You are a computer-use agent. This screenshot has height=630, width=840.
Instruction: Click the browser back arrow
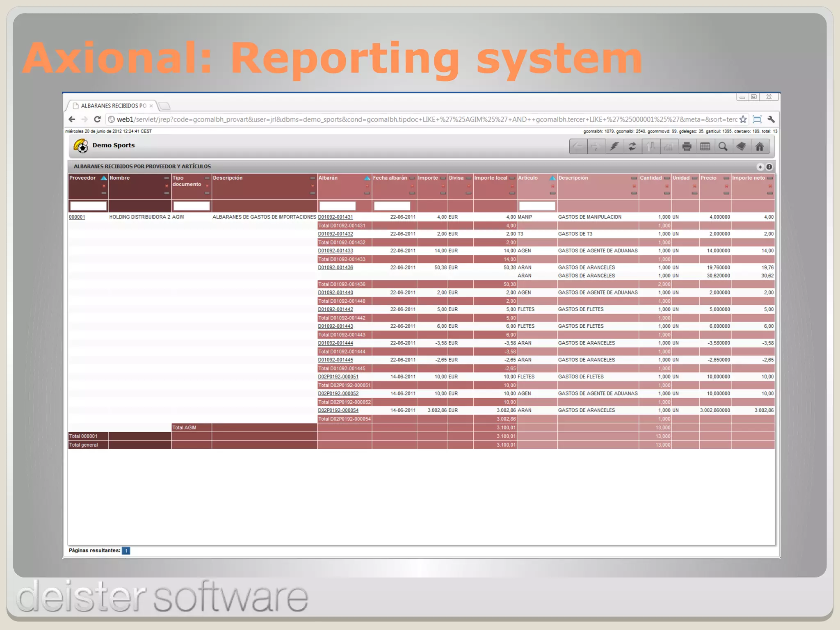click(x=72, y=119)
